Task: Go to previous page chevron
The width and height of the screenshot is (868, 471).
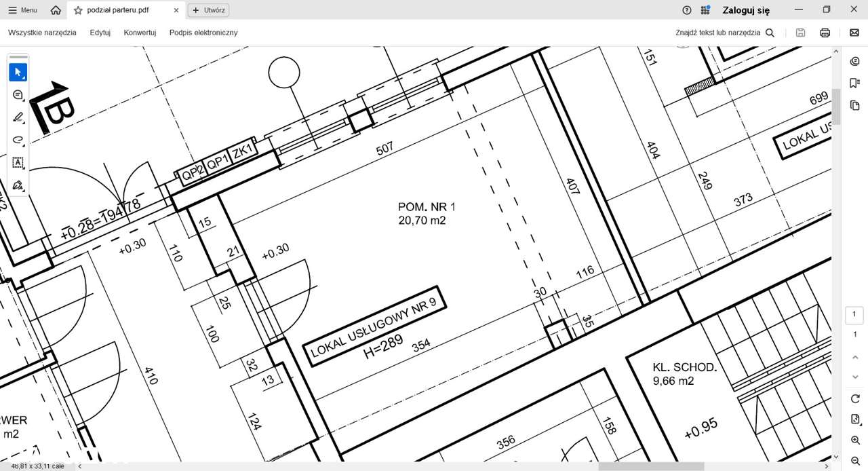Action: point(854,356)
